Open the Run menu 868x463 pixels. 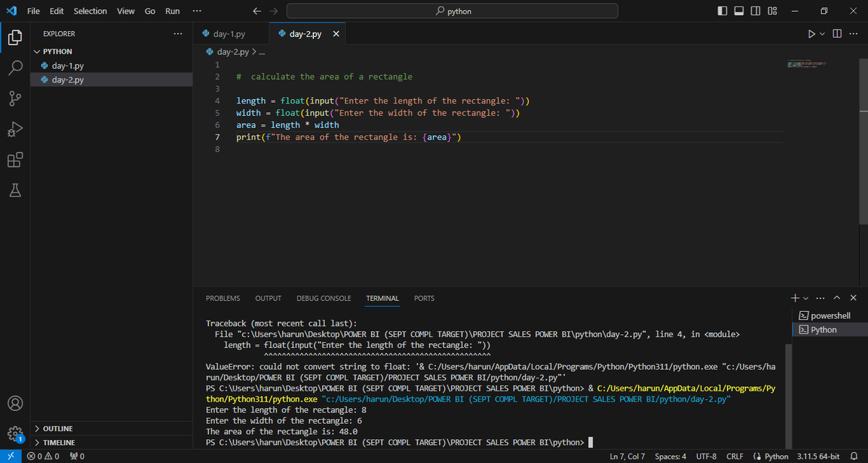click(x=173, y=11)
